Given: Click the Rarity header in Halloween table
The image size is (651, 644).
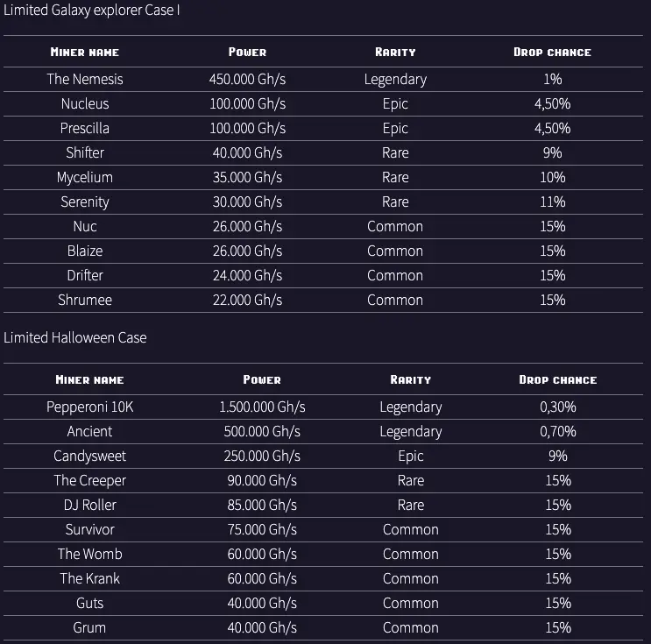Looking at the screenshot, I should 411,380.
